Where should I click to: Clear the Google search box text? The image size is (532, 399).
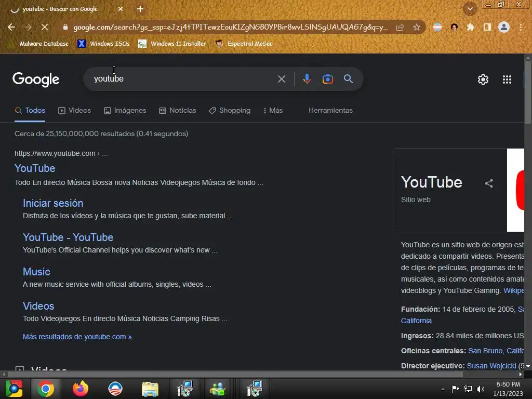(281, 79)
